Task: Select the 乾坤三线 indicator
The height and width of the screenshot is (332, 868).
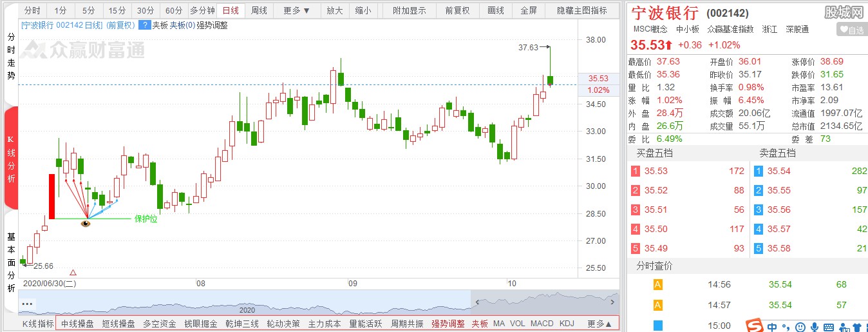Action: click(242, 324)
